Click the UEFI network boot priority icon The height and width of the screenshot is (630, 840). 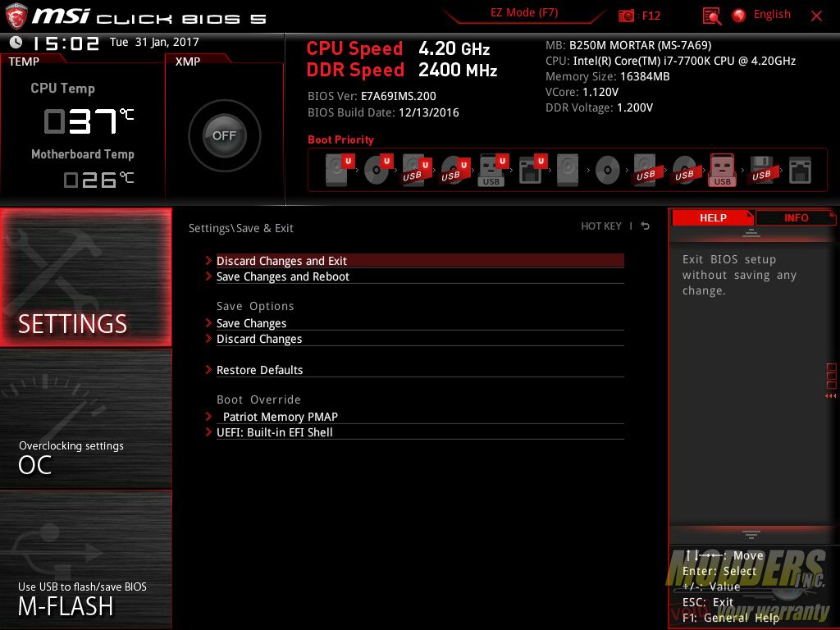pyautogui.click(x=532, y=170)
